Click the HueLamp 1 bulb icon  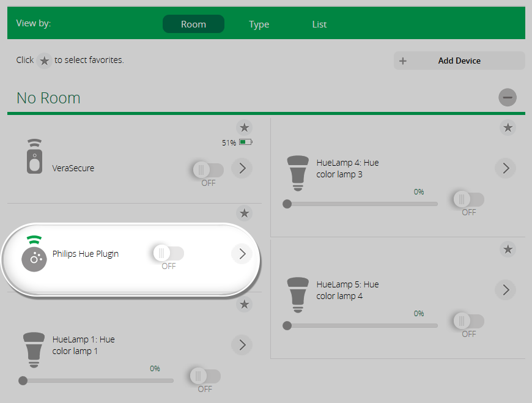pyautogui.click(x=34, y=350)
